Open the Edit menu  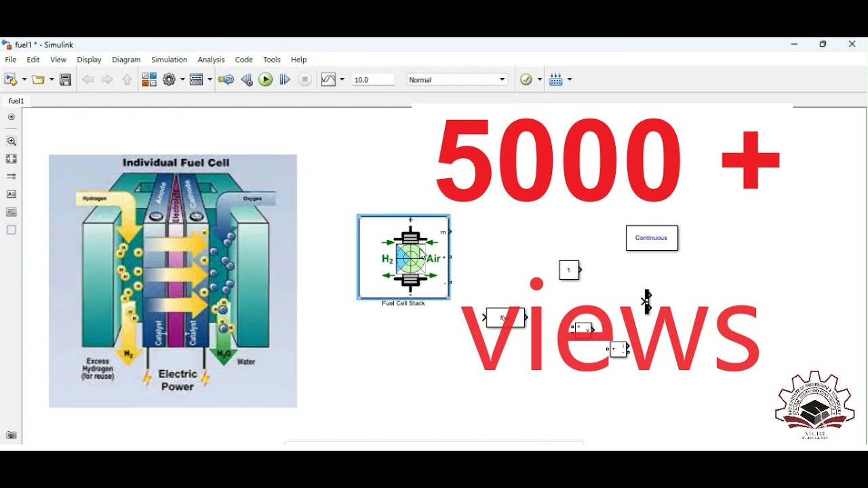click(33, 60)
